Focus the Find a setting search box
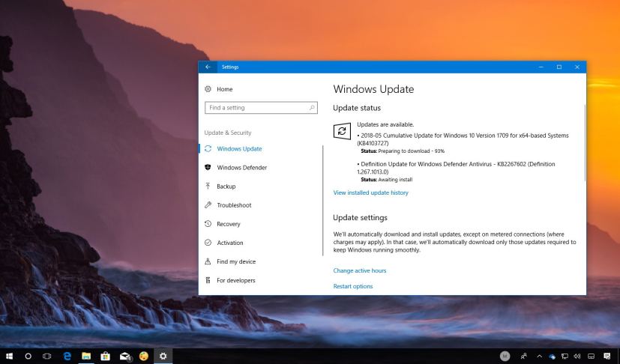This screenshot has height=364, width=620. (x=261, y=108)
